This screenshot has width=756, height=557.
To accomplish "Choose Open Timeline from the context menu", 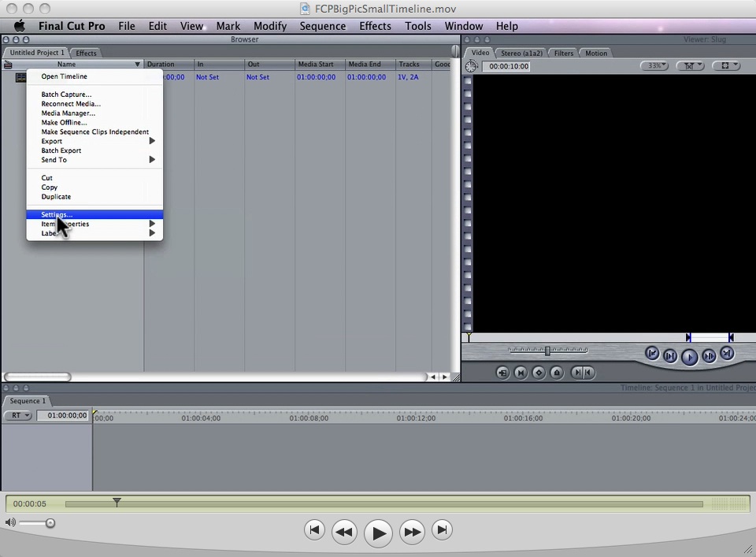I will coord(94,76).
